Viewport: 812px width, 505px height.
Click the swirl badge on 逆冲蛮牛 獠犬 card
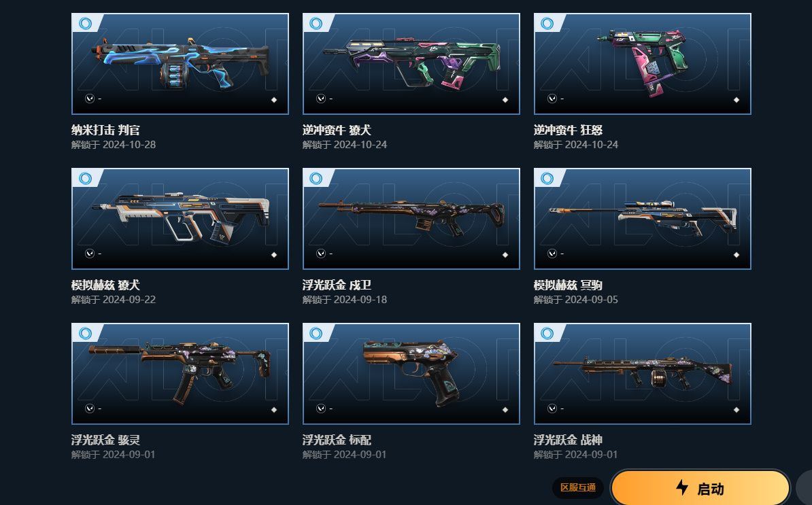point(316,23)
